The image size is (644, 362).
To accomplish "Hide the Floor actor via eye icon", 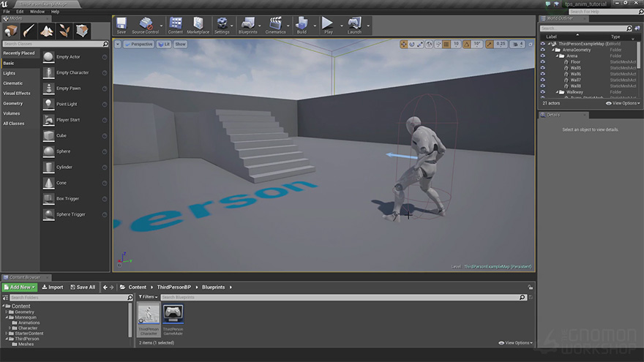I will click(x=543, y=62).
